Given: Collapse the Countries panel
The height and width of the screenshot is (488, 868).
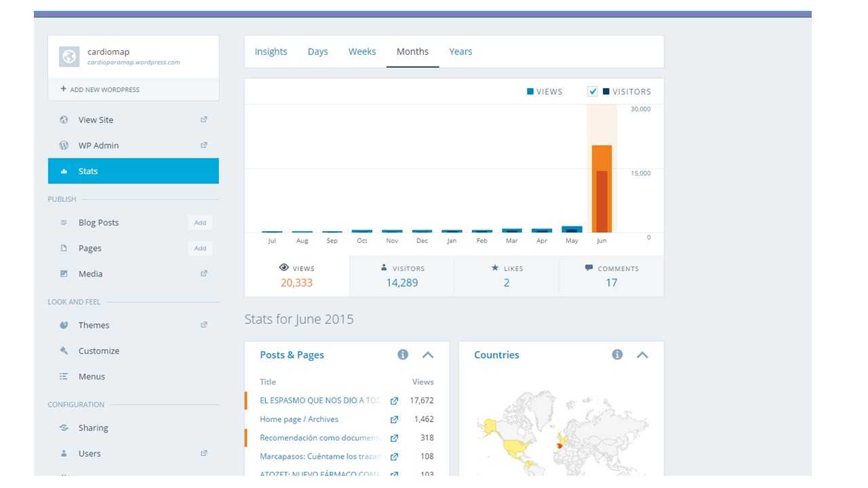Looking at the screenshot, I should (x=642, y=354).
